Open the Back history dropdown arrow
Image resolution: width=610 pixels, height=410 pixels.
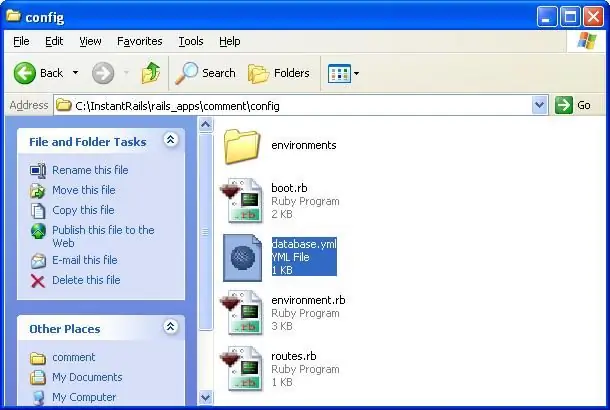(x=75, y=73)
